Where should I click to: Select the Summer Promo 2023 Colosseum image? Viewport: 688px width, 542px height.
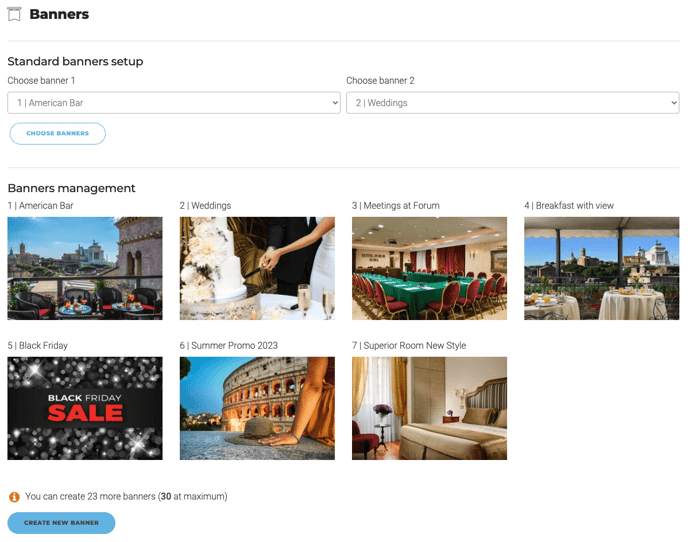pyautogui.click(x=257, y=408)
